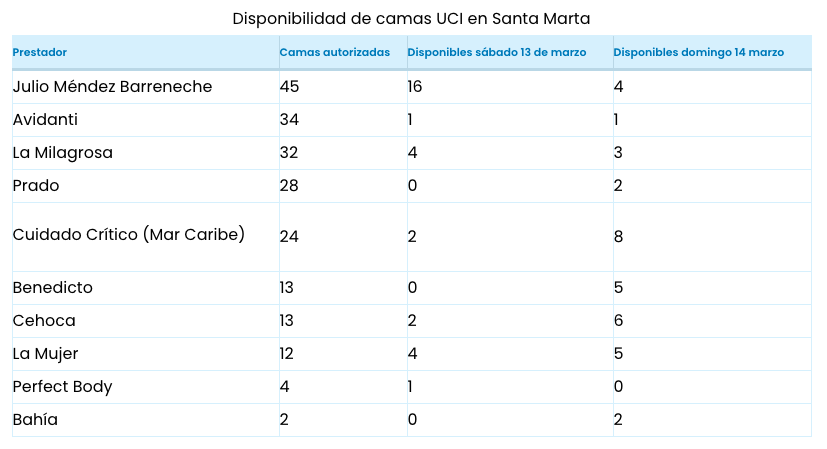Click the Bahía provider cell
The width and height of the screenshot is (827, 449).
tap(35, 420)
